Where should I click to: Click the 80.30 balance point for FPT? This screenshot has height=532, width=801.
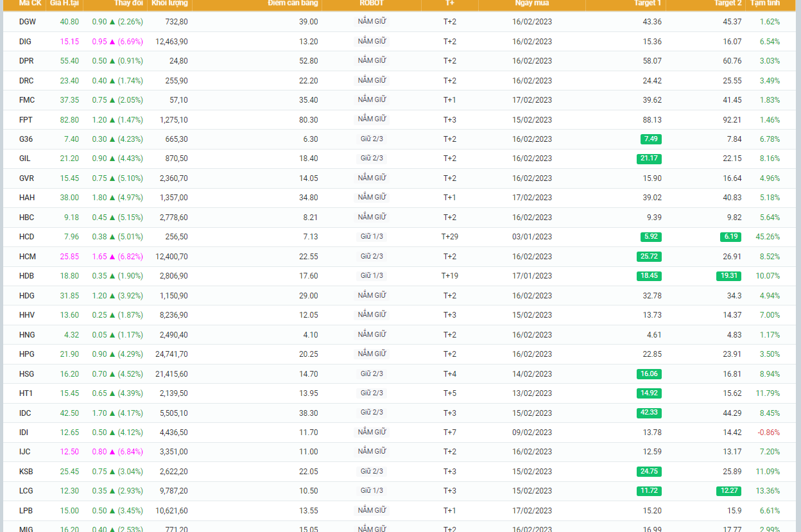[308, 120]
